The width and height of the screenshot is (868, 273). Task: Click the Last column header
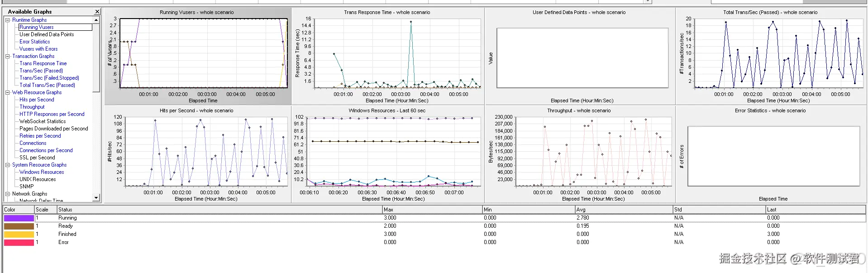816,210
